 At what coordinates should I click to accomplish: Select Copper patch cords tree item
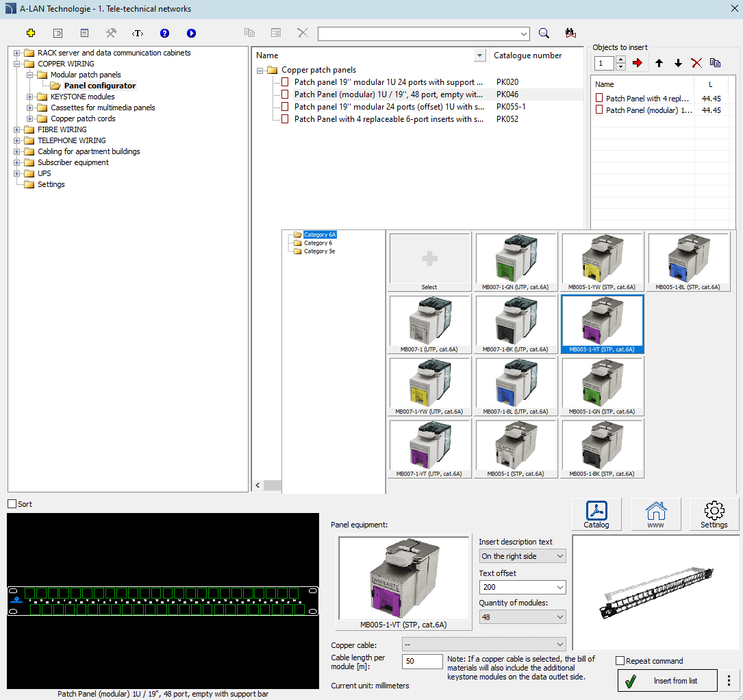click(83, 118)
